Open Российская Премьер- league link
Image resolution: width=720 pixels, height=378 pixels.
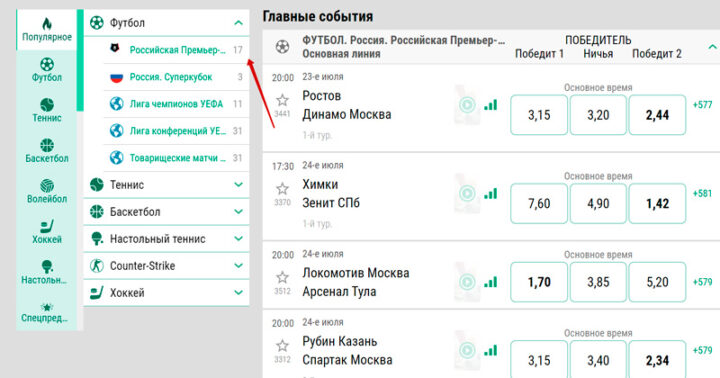click(178, 50)
